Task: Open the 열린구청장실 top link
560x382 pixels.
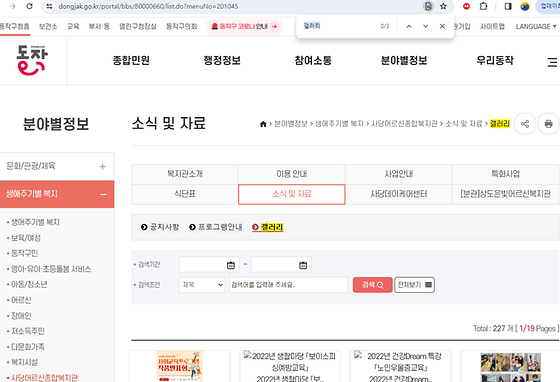Action: click(x=138, y=26)
